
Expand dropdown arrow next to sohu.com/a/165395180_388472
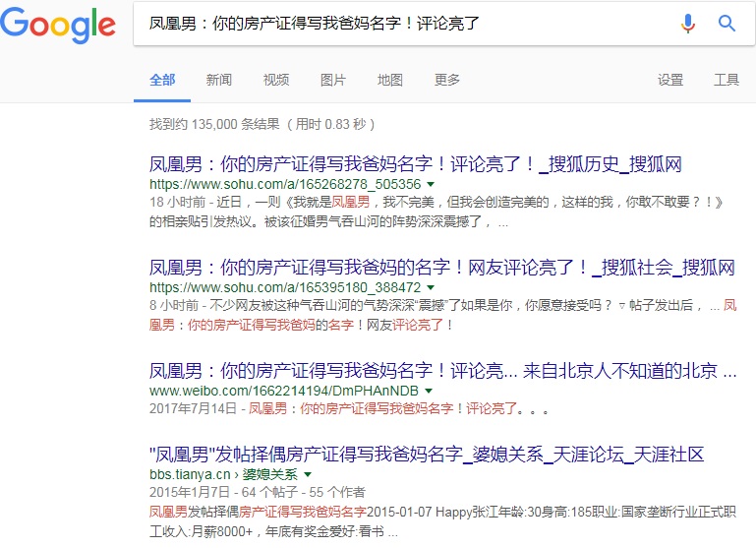coord(431,287)
